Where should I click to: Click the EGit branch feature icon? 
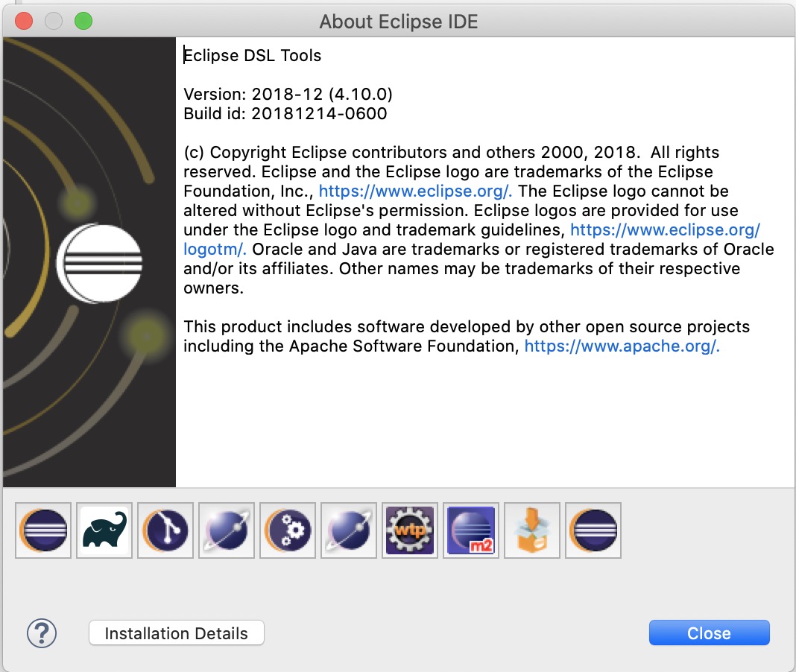point(165,530)
